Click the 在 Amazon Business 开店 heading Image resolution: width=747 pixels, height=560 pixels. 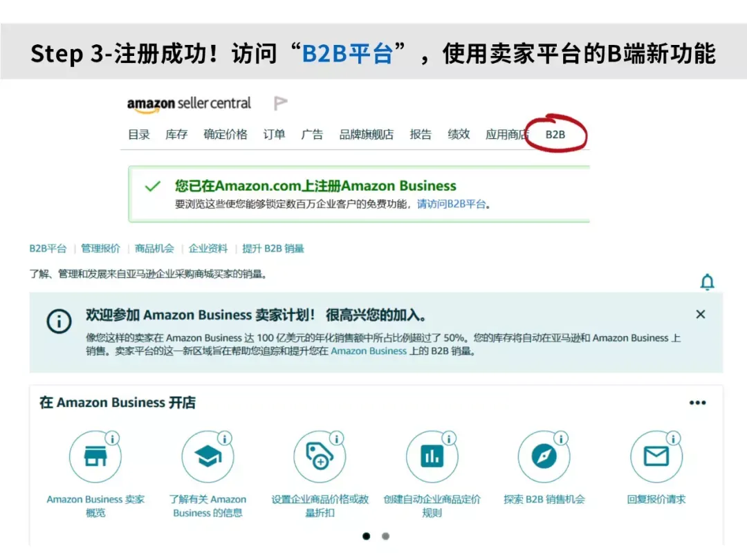click(x=118, y=403)
